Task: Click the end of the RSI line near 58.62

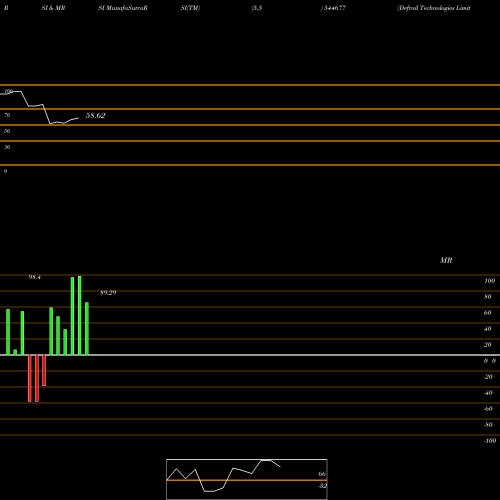Action: pyautogui.click(x=78, y=118)
